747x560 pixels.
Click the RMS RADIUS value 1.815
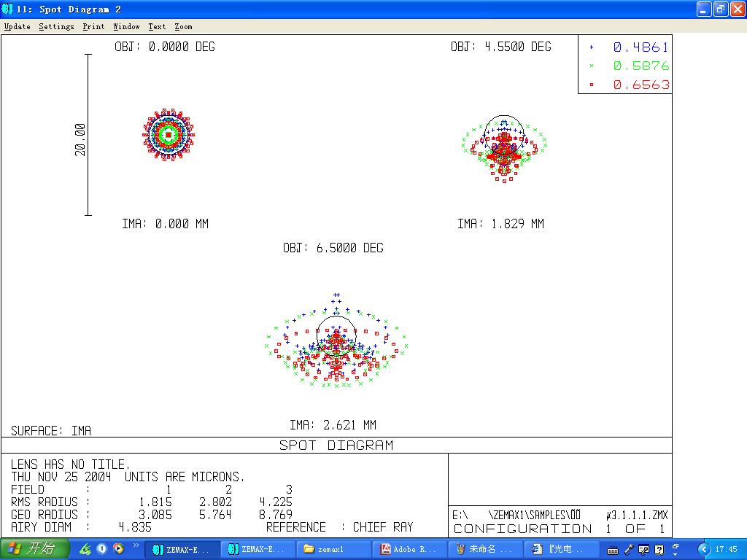tap(155, 502)
